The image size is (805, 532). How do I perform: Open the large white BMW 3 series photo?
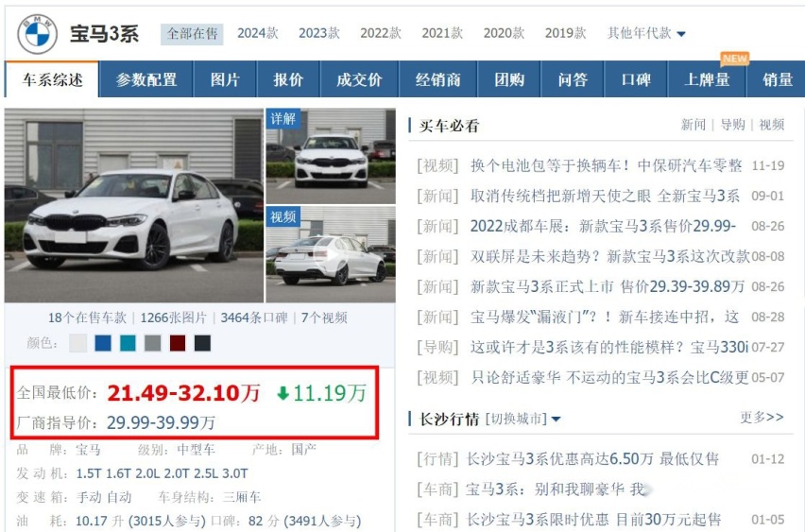click(x=134, y=205)
